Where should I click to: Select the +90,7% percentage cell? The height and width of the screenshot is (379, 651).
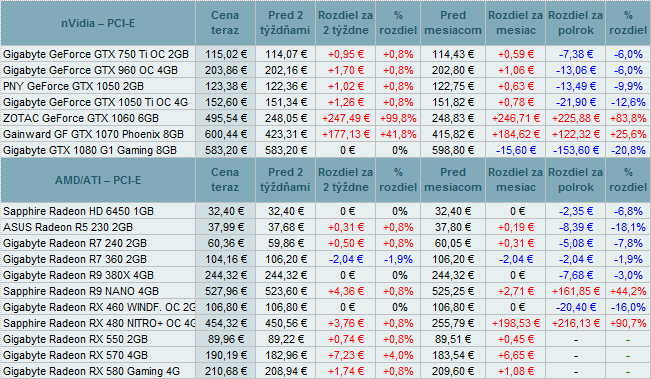tap(628, 323)
